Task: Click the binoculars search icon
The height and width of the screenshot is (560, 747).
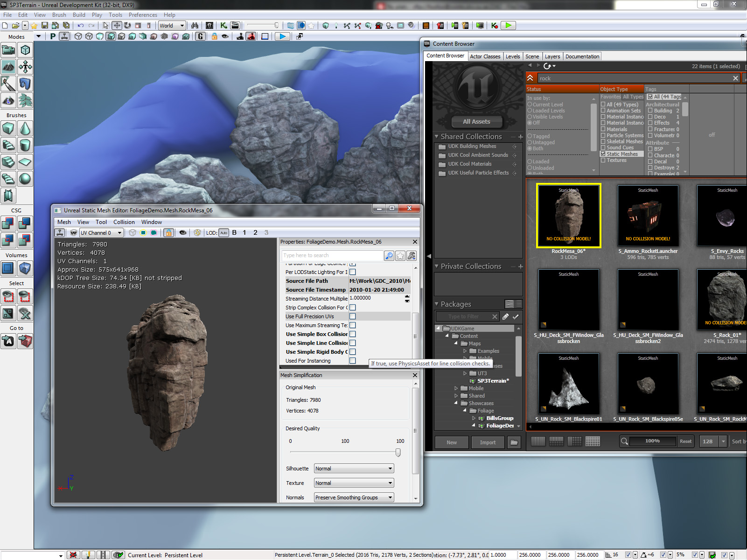Action: coord(195,25)
